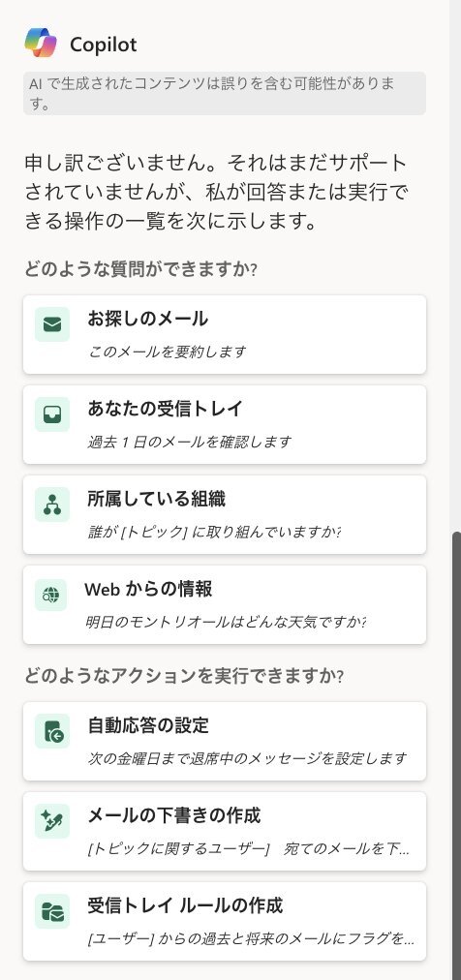The height and width of the screenshot is (980, 461).
Task: Click the vertical scrollbar thumb
Action: click(x=455, y=755)
